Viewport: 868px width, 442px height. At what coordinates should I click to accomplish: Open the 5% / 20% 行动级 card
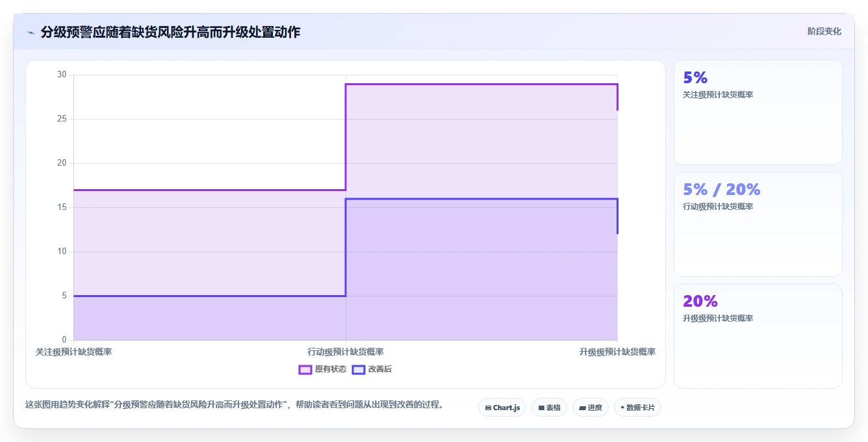tap(758, 224)
